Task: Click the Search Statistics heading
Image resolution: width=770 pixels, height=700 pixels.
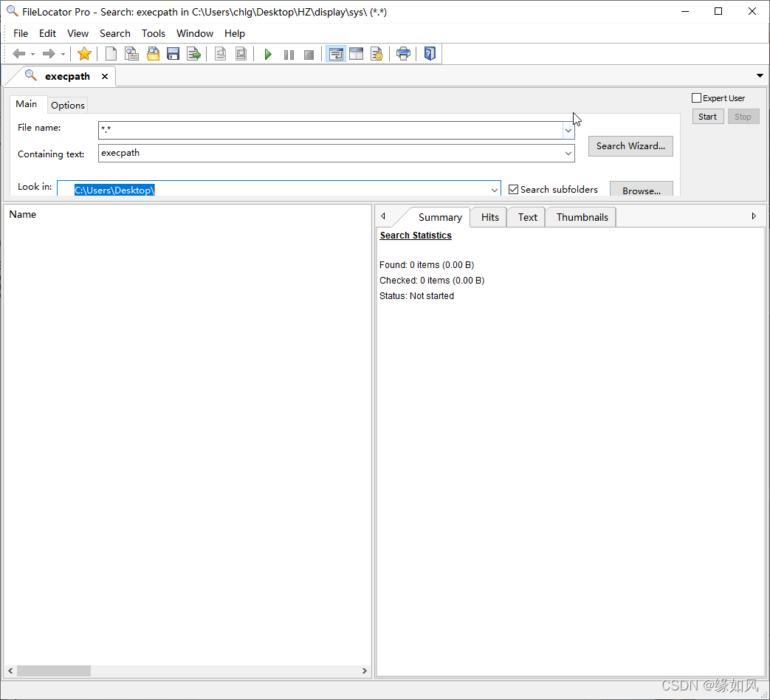Action: click(x=416, y=236)
